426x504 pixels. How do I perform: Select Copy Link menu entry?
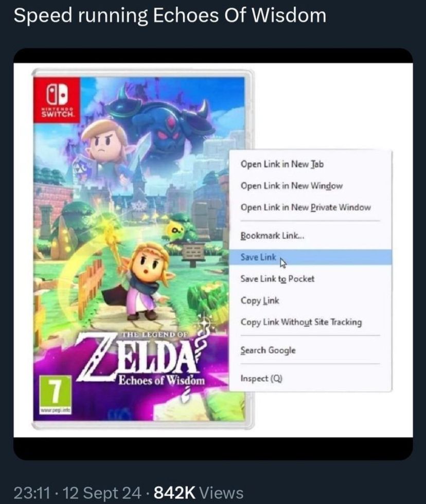311,300
